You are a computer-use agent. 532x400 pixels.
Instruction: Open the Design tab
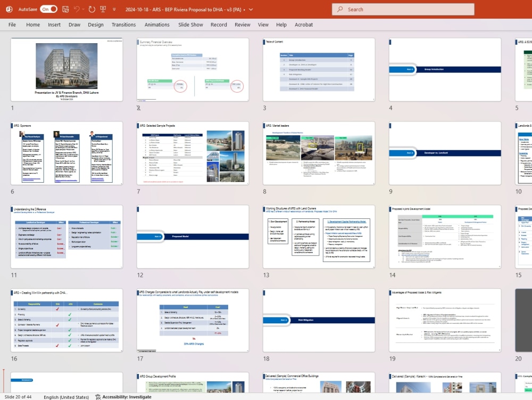96,25
